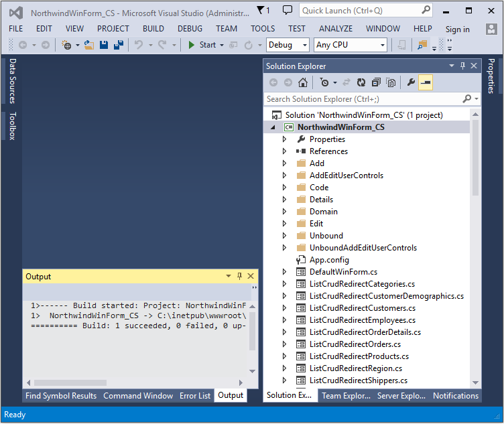Expand the AddEditUserControls folder
Viewport: 504px width, 424px height.
[284, 175]
